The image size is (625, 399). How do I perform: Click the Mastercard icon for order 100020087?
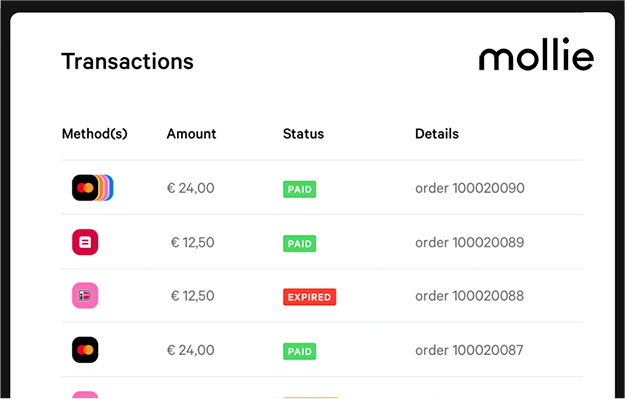tap(85, 350)
